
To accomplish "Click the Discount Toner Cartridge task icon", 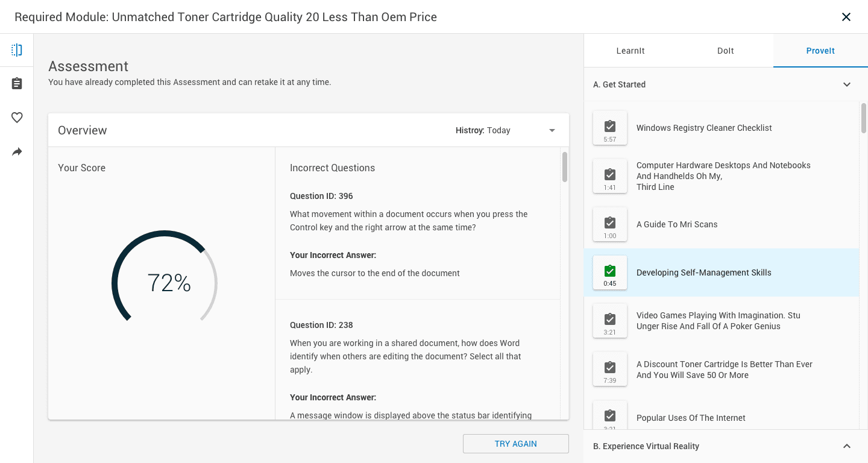I will 610,370.
